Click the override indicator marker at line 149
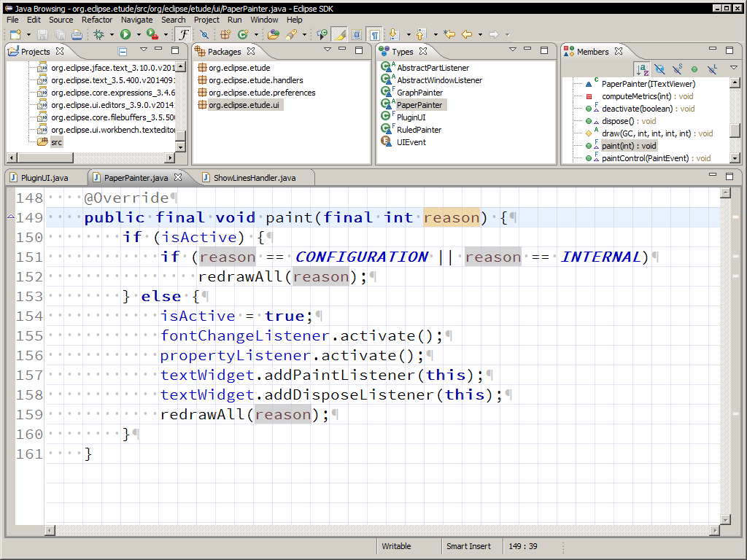 coord(10,217)
